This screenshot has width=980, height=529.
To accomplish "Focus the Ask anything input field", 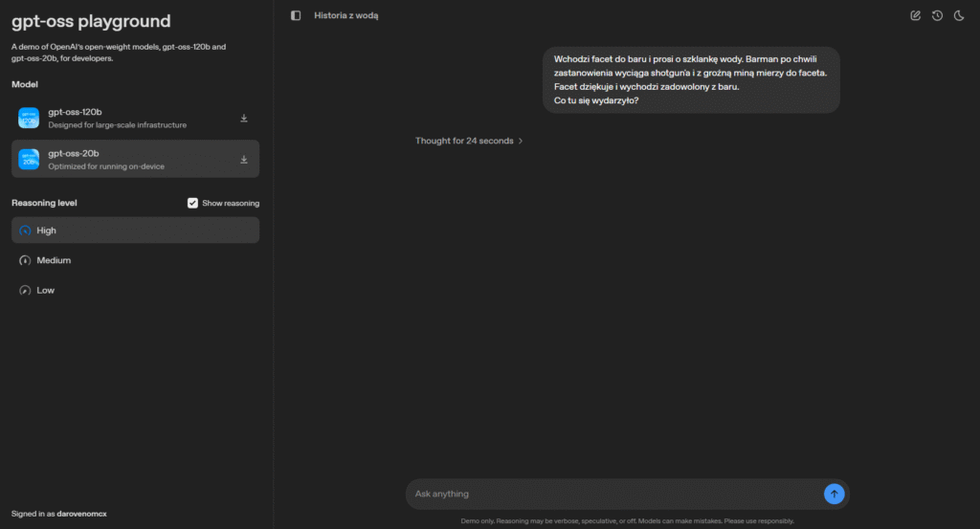I will click(x=612, y=494).
